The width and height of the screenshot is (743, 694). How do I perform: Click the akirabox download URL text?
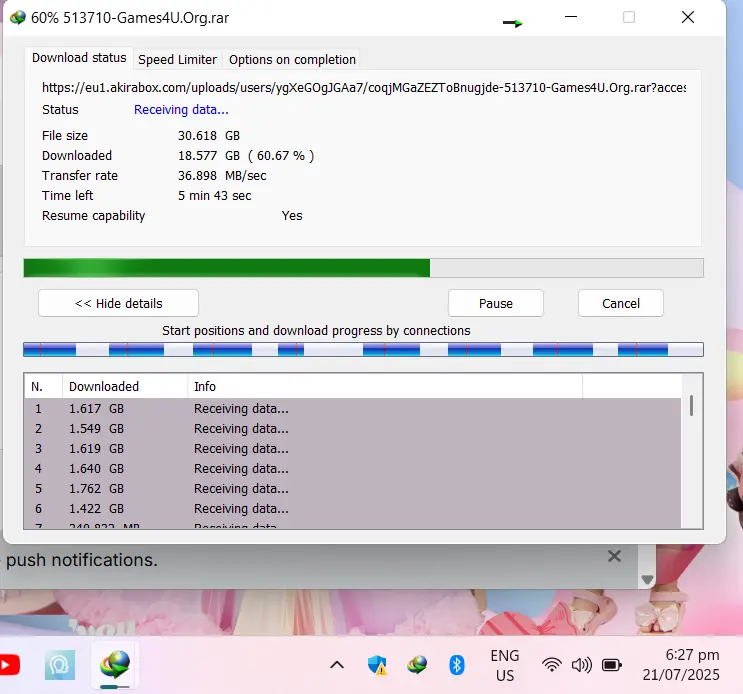[364, 88]
